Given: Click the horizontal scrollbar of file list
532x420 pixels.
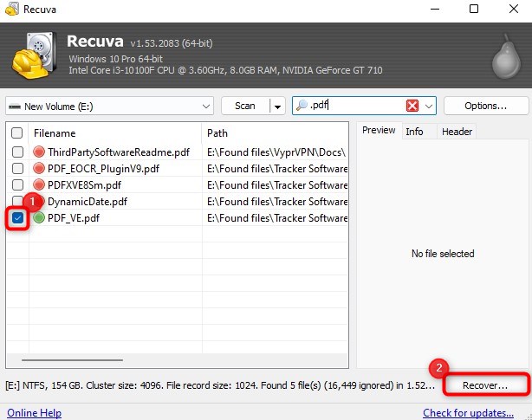Looking at the screenshot, I should coord(72,360).
